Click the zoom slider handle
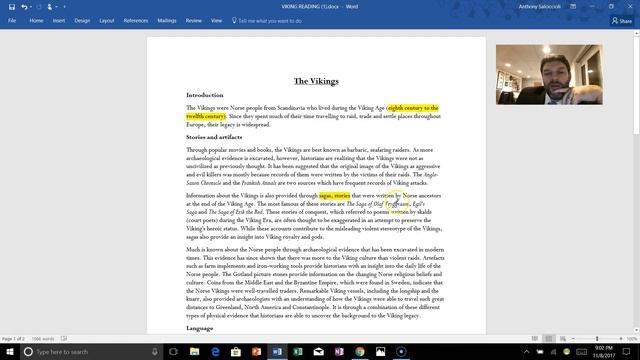The image size is (640, 360). coord(597,339)
